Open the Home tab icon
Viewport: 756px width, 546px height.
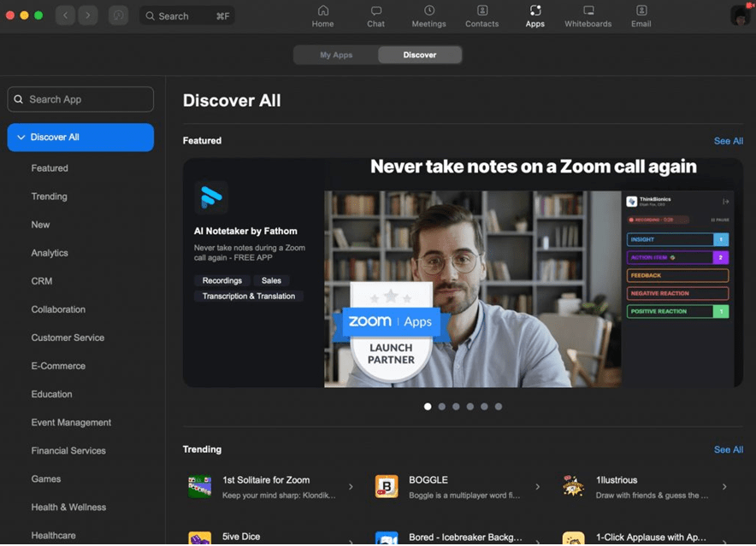coord(322,11)
